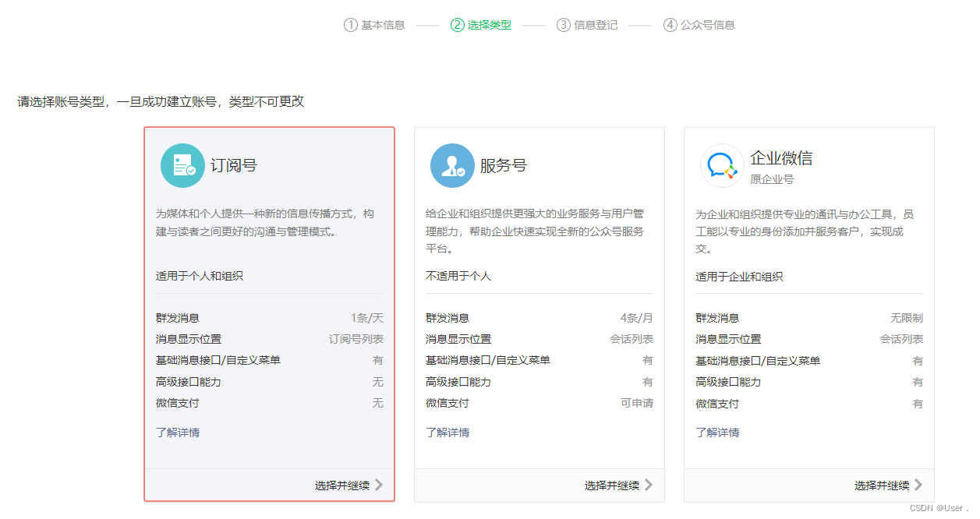The width and height of the screenshot is (980, 519).
Task: Click the 企业微信 description paragraph
Action: 805,231
